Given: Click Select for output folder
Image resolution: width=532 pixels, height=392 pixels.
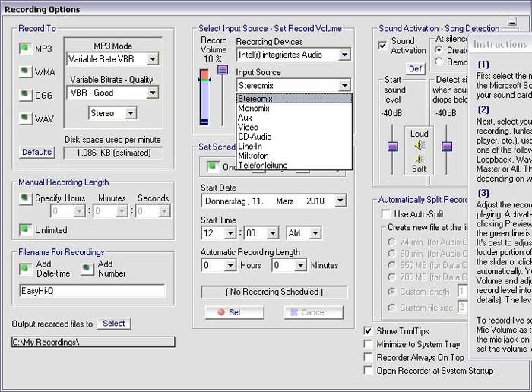Looking at the screenshot, I should click(114, 324).
